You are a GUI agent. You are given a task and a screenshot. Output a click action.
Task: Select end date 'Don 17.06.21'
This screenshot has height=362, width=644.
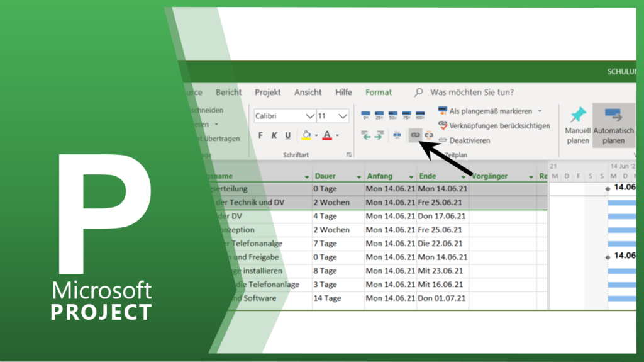coord(441,216)
